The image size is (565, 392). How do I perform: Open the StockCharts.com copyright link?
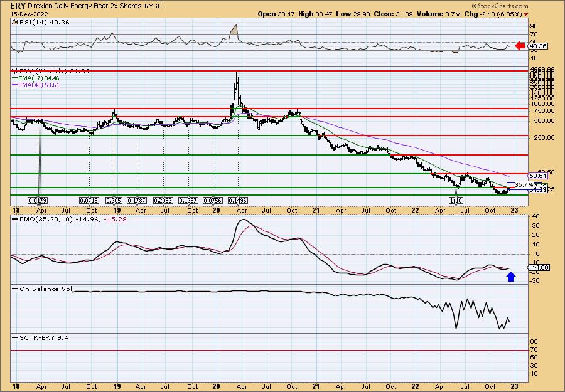(x=500, y=6)
